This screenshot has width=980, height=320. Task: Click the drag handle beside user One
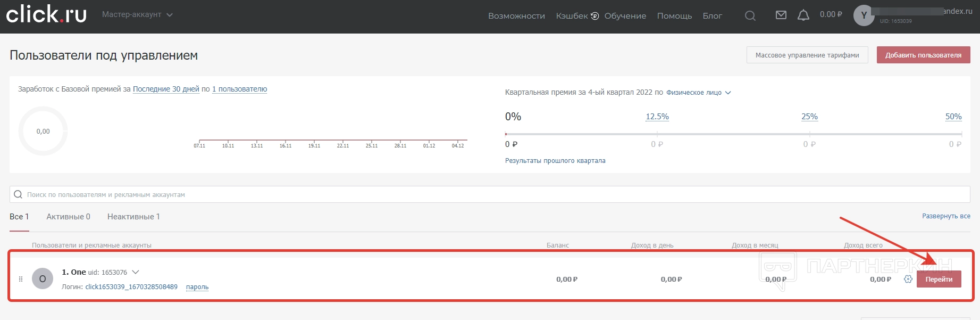[x=21, y=279]
